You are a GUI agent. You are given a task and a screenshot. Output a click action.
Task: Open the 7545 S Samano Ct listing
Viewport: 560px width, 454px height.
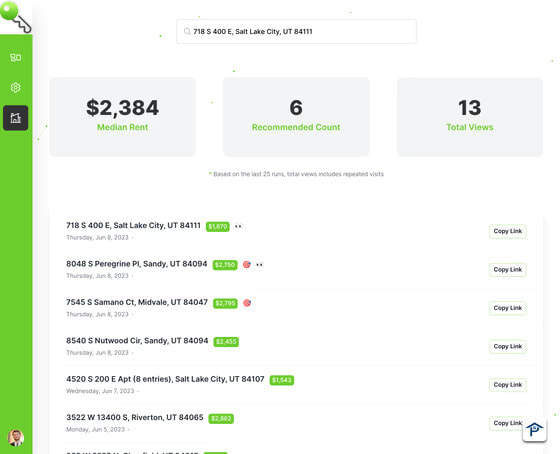pyautogui.click(x=137, y=302)
